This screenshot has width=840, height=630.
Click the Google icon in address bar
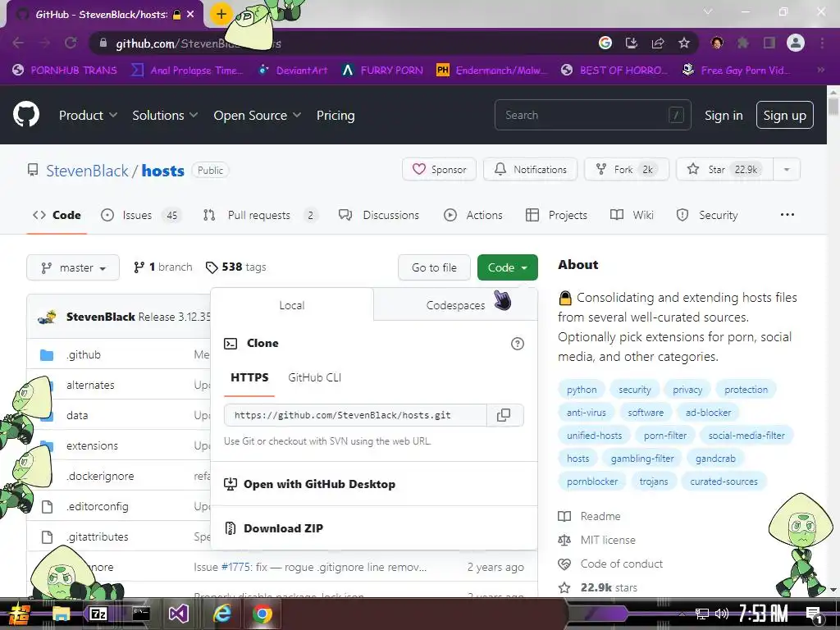605,43
